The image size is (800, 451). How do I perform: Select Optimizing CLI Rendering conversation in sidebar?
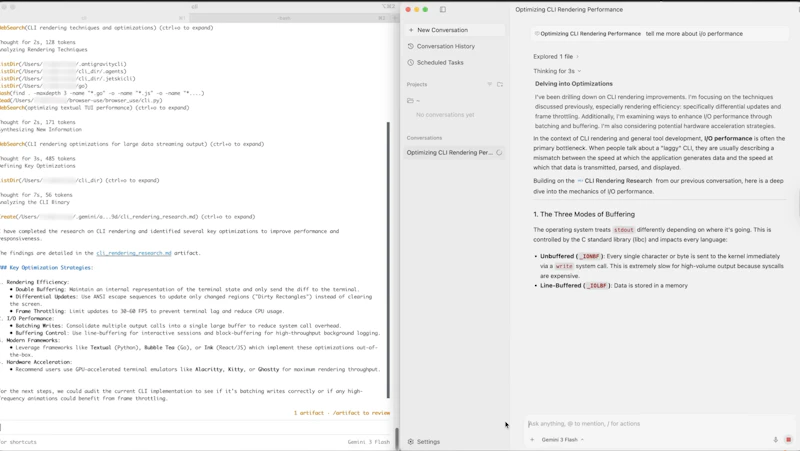pyautogui.click(x=454, y=153)
